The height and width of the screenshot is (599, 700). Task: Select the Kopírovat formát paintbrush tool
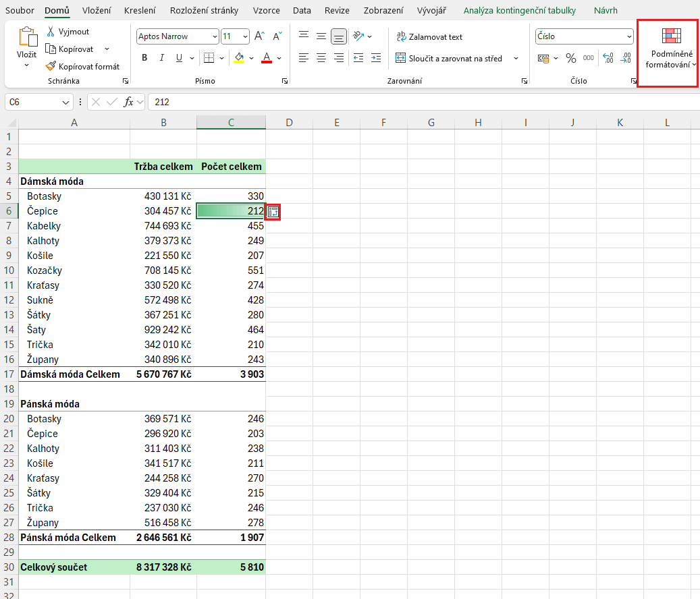pyautogui.click(x=51, y=66)
